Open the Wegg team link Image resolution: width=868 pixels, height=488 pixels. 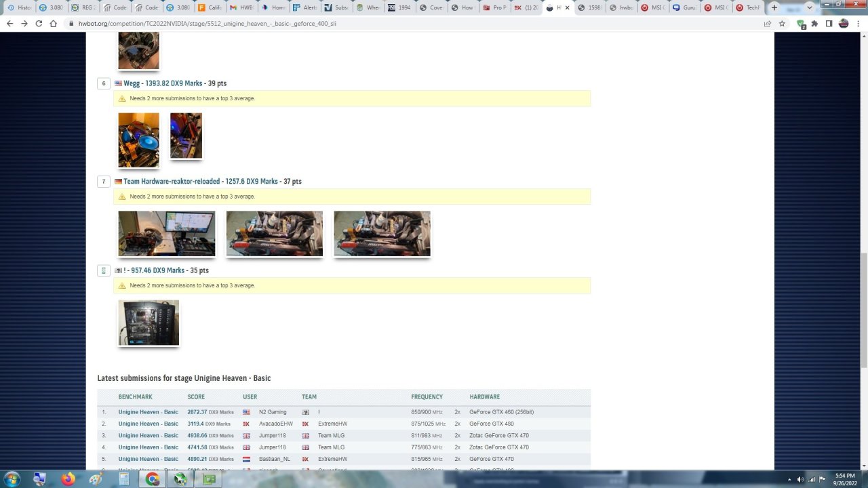[132, 83]
